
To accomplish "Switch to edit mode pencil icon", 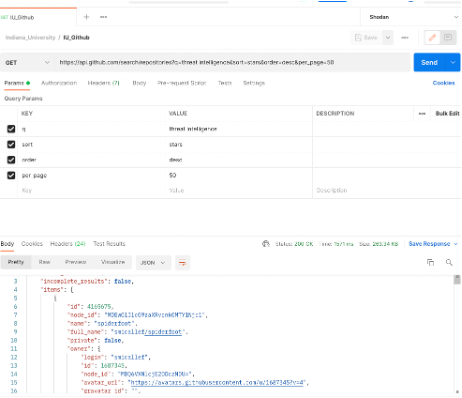I will [432, 38].
